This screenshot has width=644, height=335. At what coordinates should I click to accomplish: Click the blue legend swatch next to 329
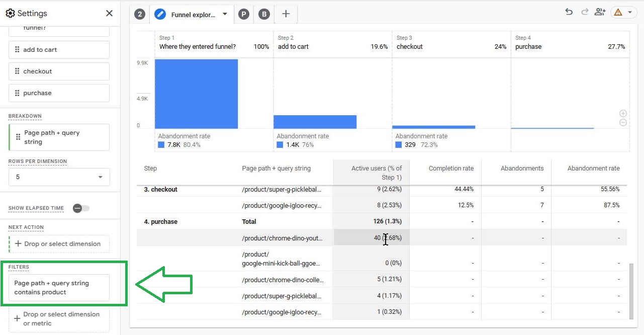pos(399,145)
